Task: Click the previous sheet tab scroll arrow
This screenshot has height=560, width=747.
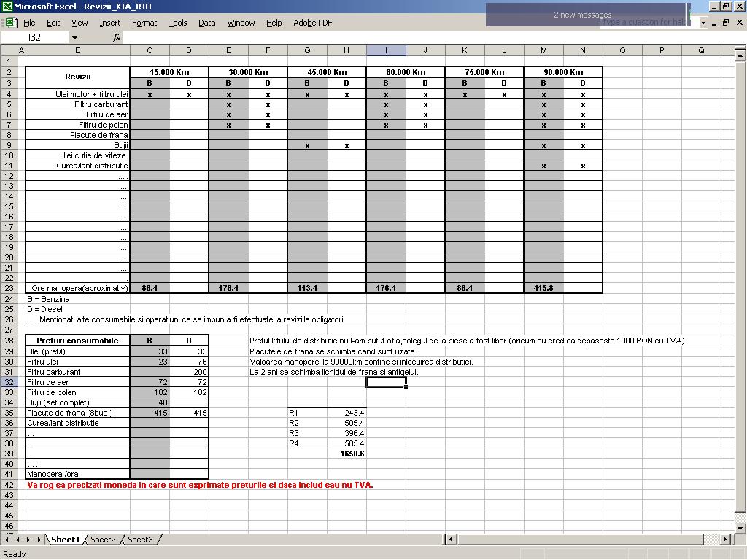Action: [18, 540]
